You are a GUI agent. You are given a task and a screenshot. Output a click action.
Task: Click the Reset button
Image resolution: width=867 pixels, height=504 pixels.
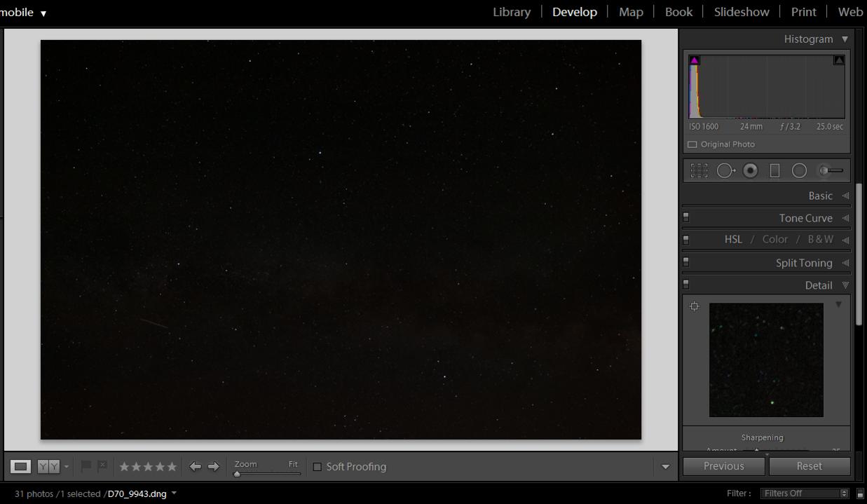[810, 466]
